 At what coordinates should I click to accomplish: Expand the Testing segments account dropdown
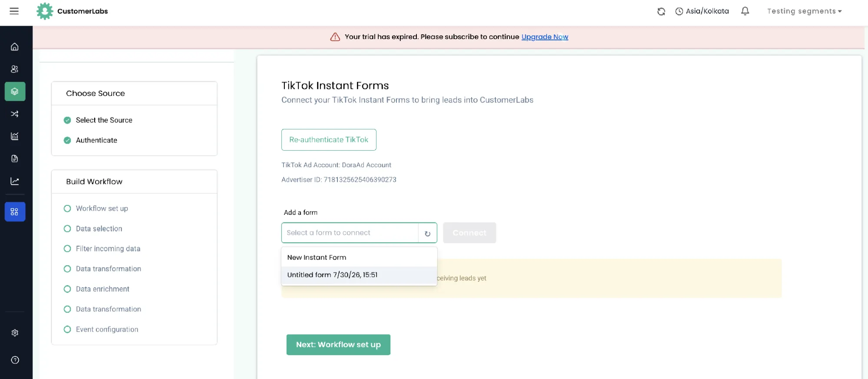point(804,11)
